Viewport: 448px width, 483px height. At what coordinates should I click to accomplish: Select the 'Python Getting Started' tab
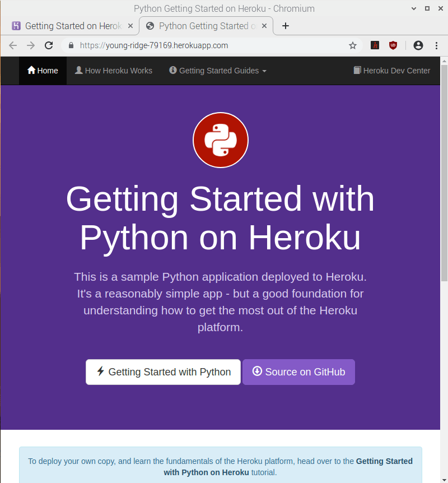(206, 26)
